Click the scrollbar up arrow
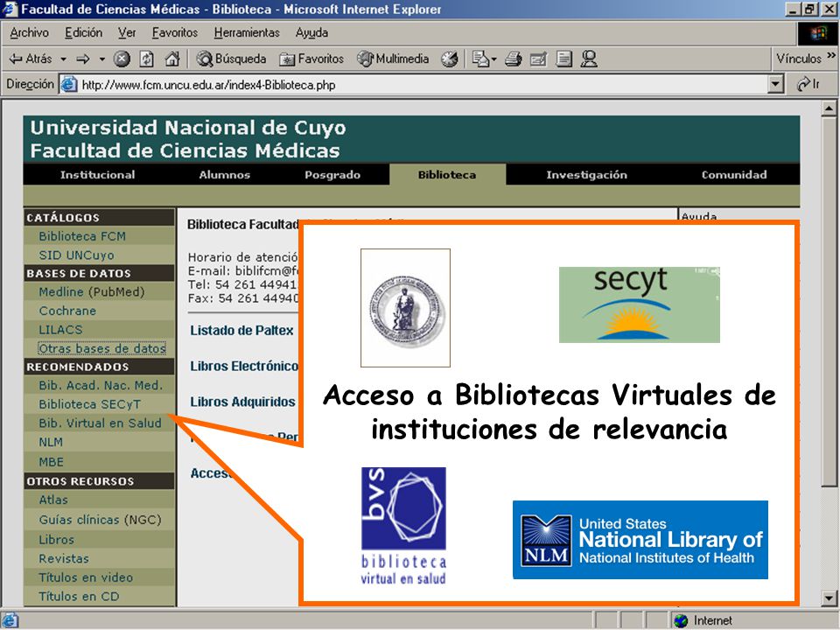Image resolution: width=840 pixels, height=630 pixels. 829,108
